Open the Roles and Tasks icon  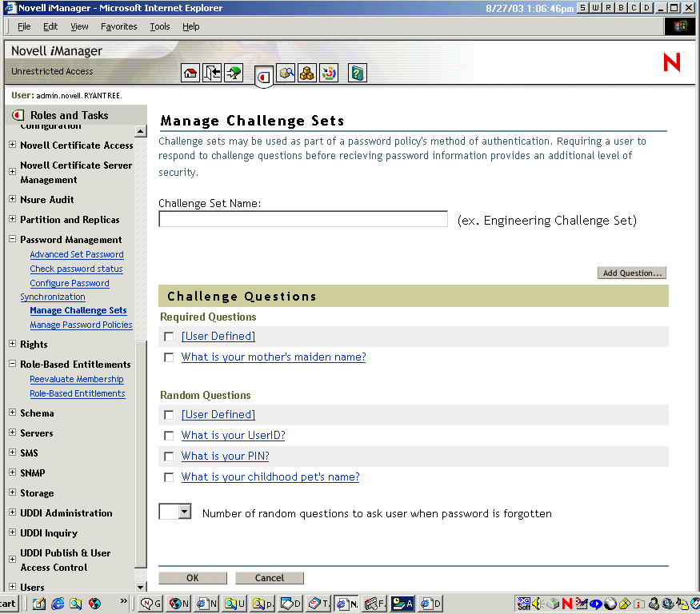coord(264,73)
